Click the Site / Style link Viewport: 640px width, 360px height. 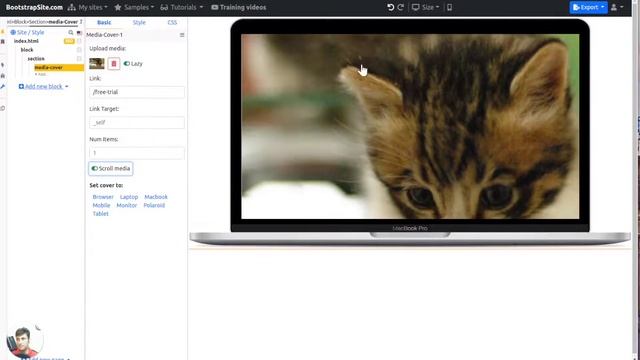click(31, 32)
